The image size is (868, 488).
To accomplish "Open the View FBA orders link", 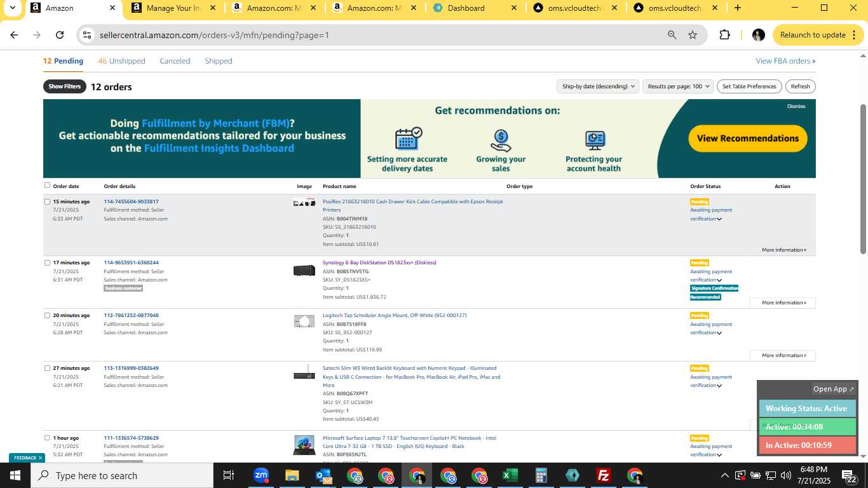I will point(785,61).
